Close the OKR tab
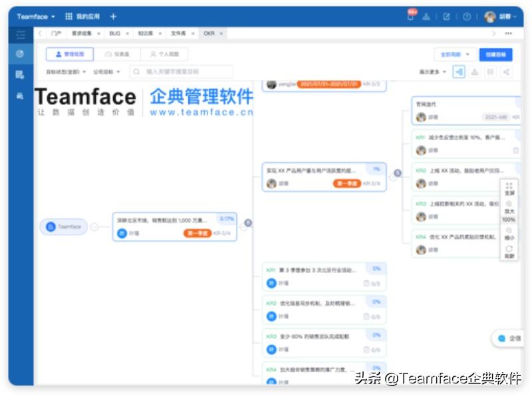Screen dimensions: 532x396 pyautogui.click(x=221, y=33)
